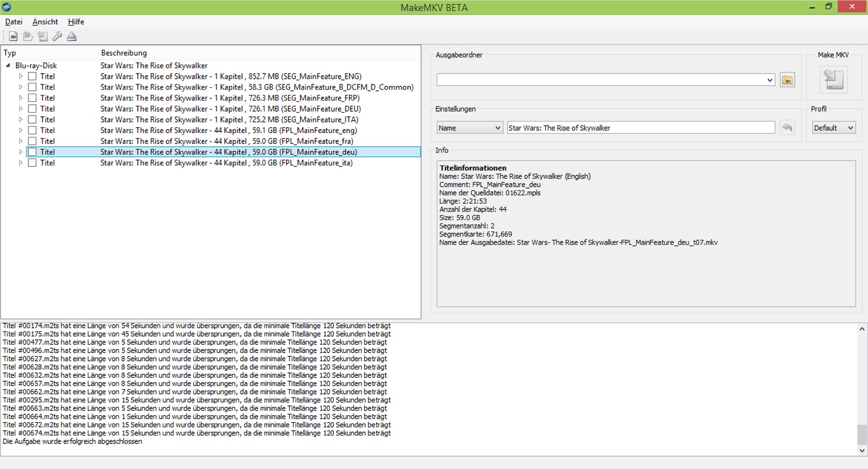Check the SEG_MainFeature_ENG title checkbox

pos(32,76)
